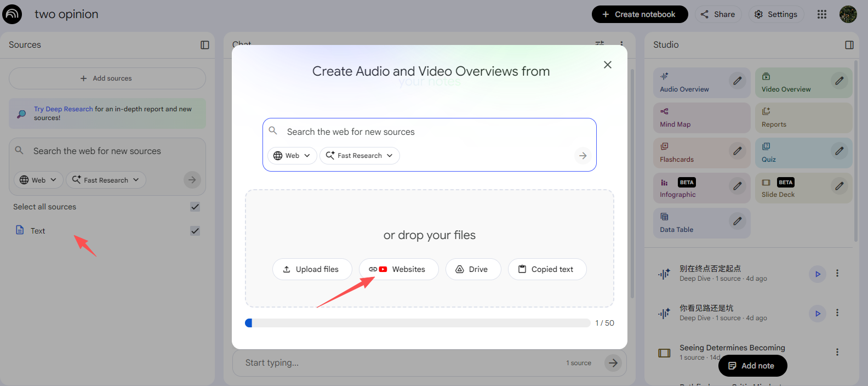Screen dimensions: 868x386
Task: Click the Sources panel search magnifier icon
Action: tap(19, 150)
